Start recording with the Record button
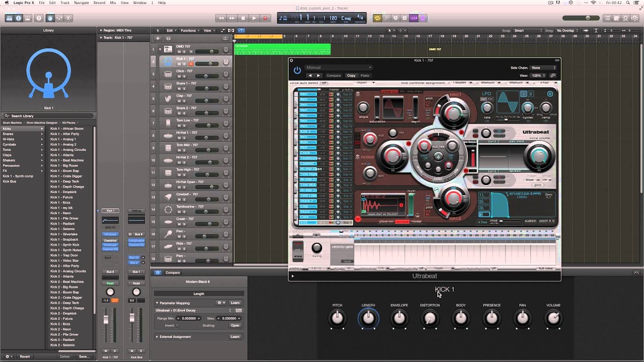 pos(265,18)
